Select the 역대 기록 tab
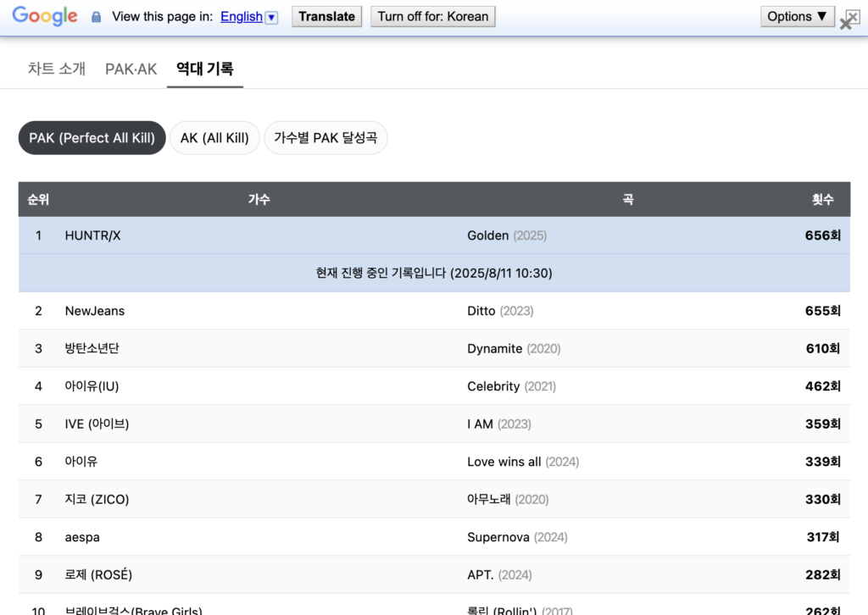The width and height of the screenshot is (868, 615). pyautogui.click(x=204, y=69)
